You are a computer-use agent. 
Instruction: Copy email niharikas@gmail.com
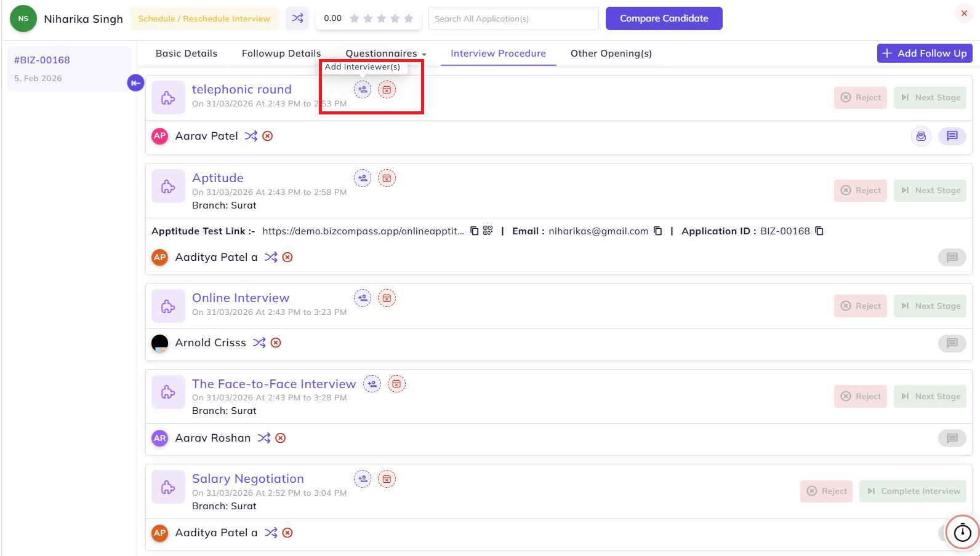tap(658, 231)
